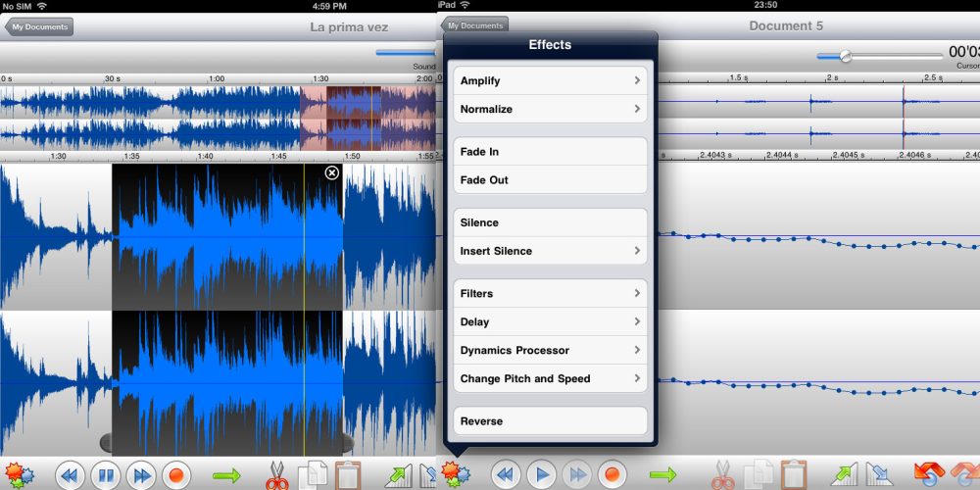Open the Filters submenu
The width and height of the screenshot is (980, 490).
tap(549, 293)
